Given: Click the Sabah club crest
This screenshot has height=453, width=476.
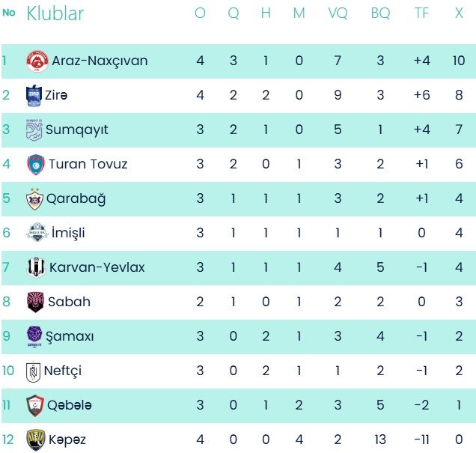Looking at the screenshot, I should click(x=36, y=302).
